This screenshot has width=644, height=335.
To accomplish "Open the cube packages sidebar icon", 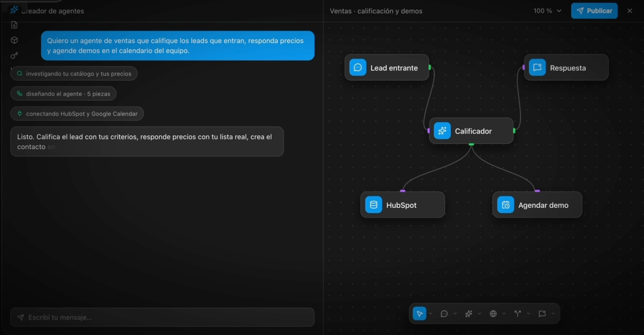I will pos(14,40).
